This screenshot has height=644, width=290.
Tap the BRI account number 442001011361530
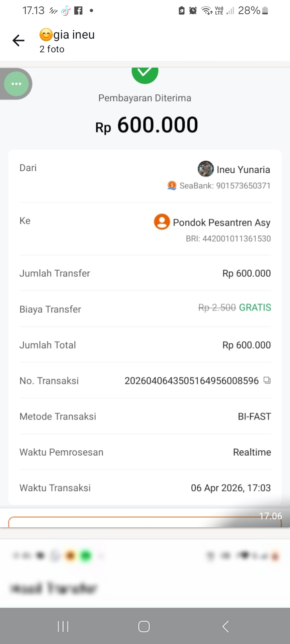236,239
